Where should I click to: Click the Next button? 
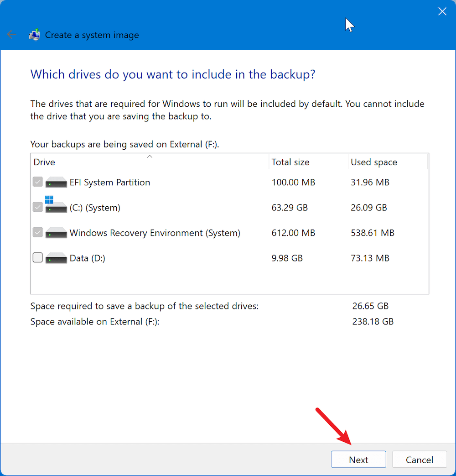coord(358,459)
